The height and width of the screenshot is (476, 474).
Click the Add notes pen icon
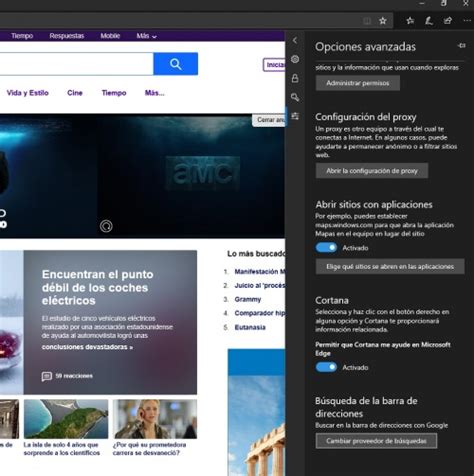pos(429,21)
